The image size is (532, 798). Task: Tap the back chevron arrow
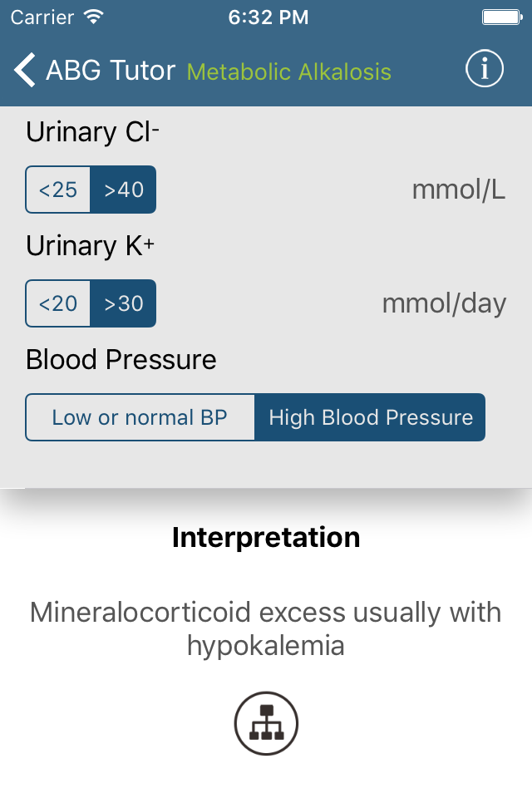pyautogui.click(x=24, y=70)
